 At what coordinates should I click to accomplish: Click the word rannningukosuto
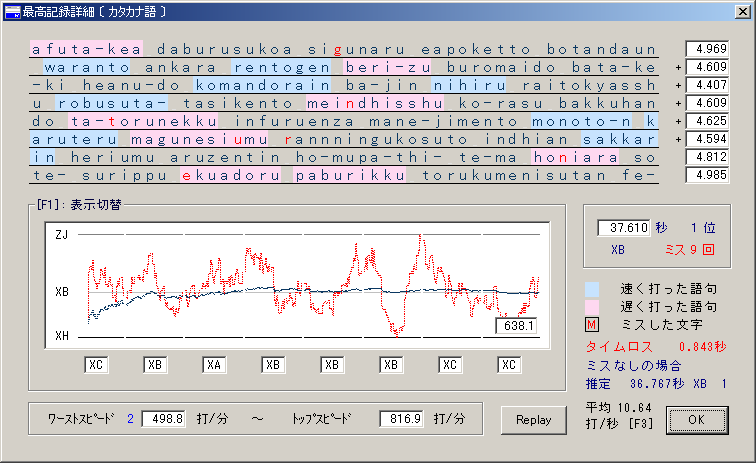click(375, 139)
